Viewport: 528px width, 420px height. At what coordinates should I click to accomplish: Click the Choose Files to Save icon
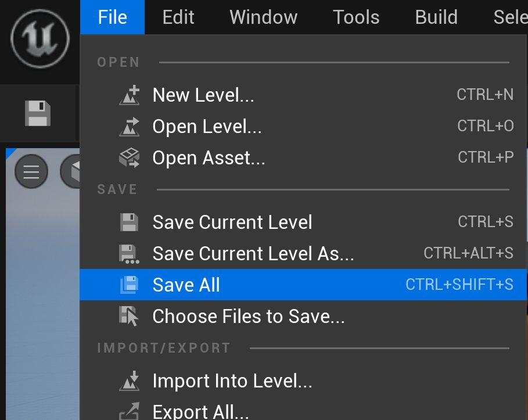tap(129, 317)
